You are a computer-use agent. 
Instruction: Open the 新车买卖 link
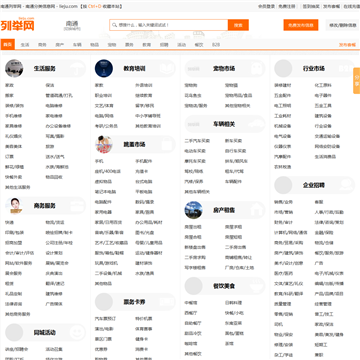coord(233,141)
